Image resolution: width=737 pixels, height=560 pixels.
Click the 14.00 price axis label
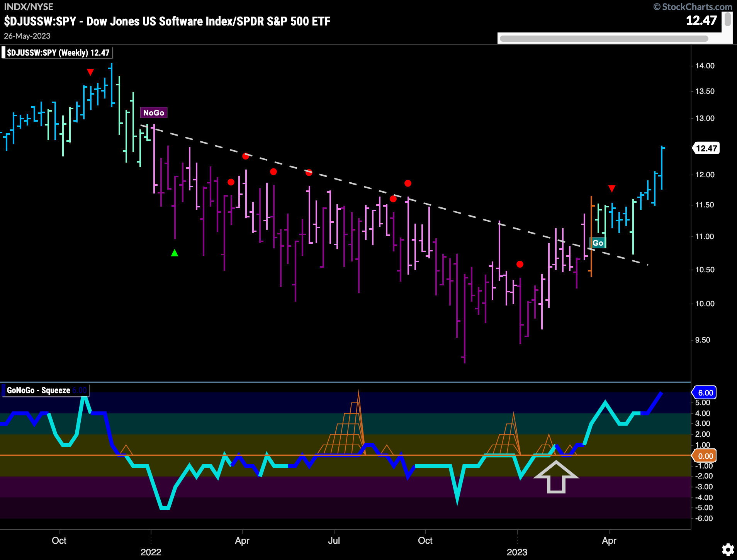pyautogui.click(x=705, y=66)
